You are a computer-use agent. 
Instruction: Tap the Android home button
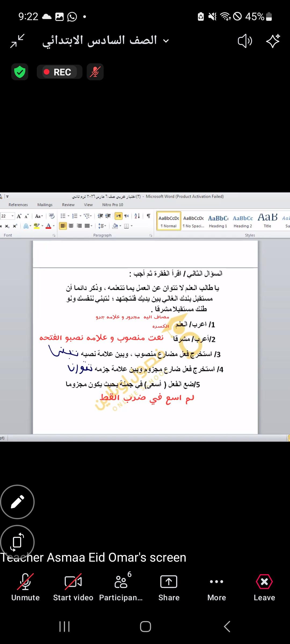(x=145, y=627)
